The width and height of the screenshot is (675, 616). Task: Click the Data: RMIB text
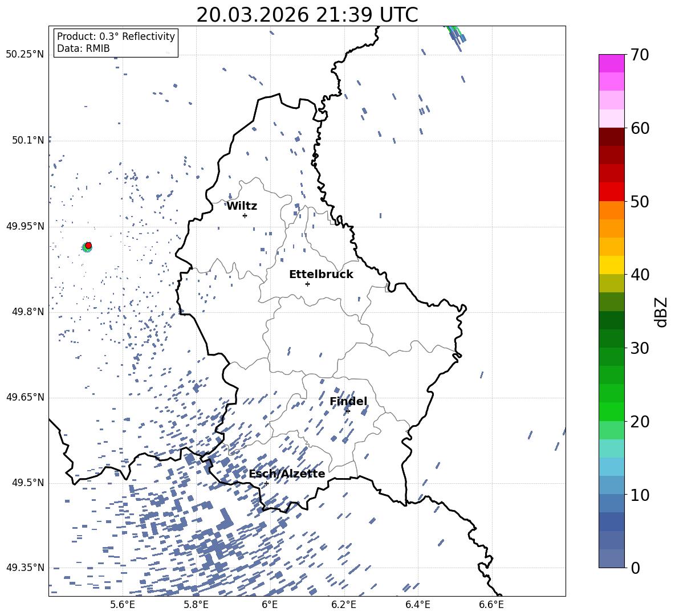83,48
